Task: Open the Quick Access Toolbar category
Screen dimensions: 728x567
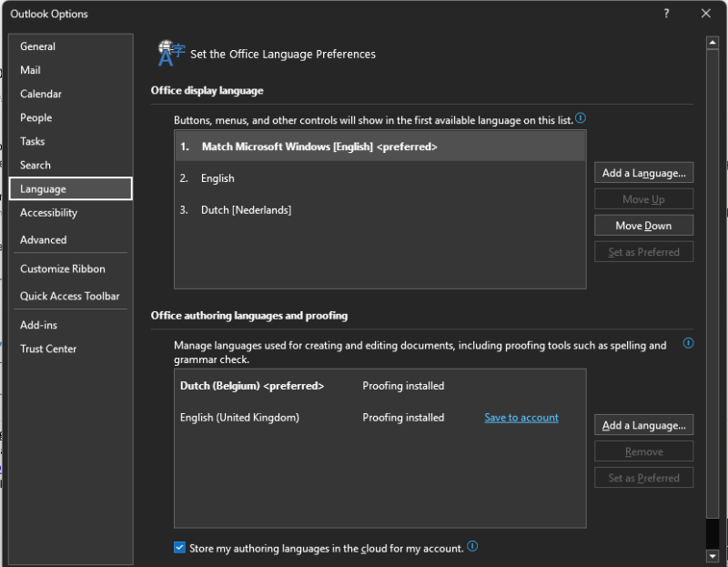Action: (x=71, y=296)
